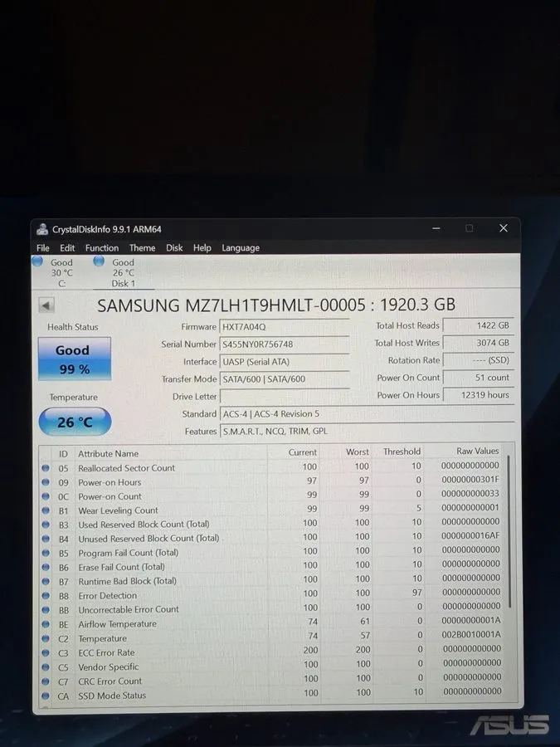Screen dimensions: 560x747
Task: Click status dot for Wear Leveling Count
Action: [x=46, y=510]
